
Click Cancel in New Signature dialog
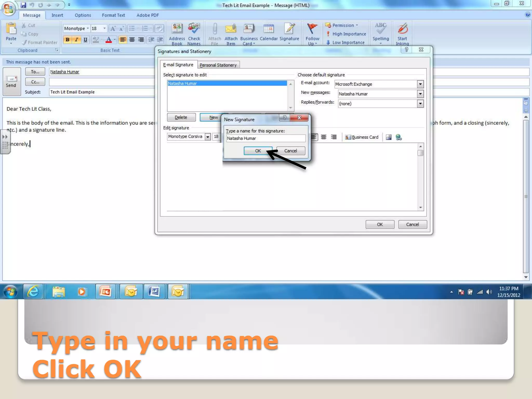point(290,151)
